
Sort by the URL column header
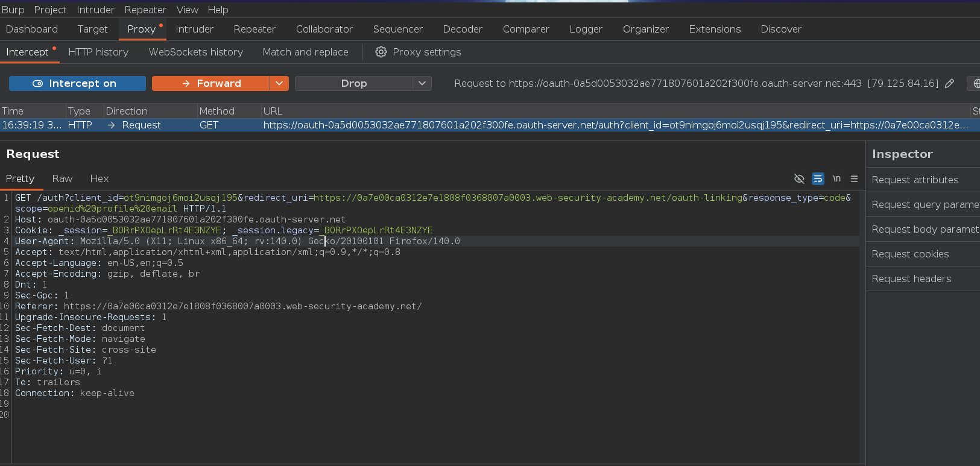pyautogui.click(x=615, y=111)
